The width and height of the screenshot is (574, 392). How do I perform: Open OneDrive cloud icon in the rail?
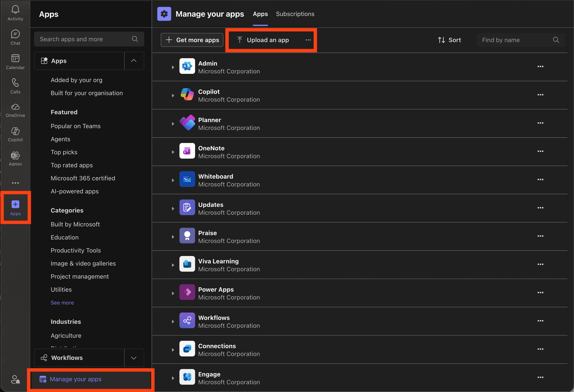point(15,107)
